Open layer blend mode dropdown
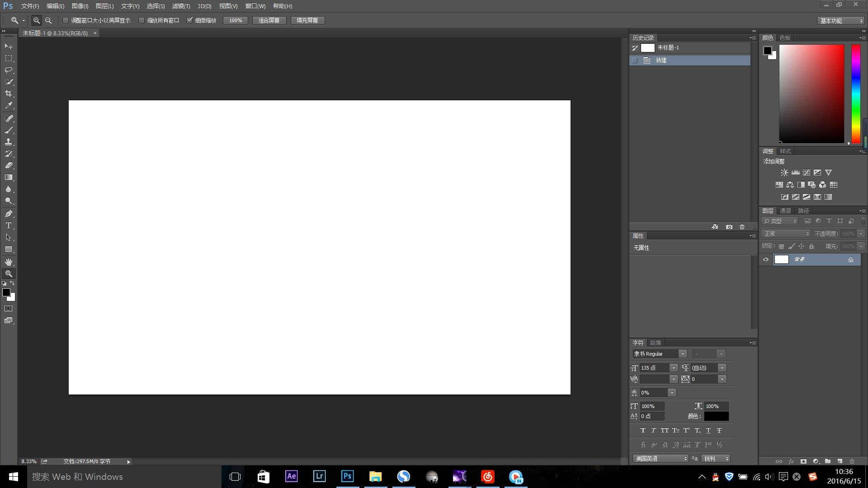Screen dimensions: 868x488 click(x=786, y=234)
